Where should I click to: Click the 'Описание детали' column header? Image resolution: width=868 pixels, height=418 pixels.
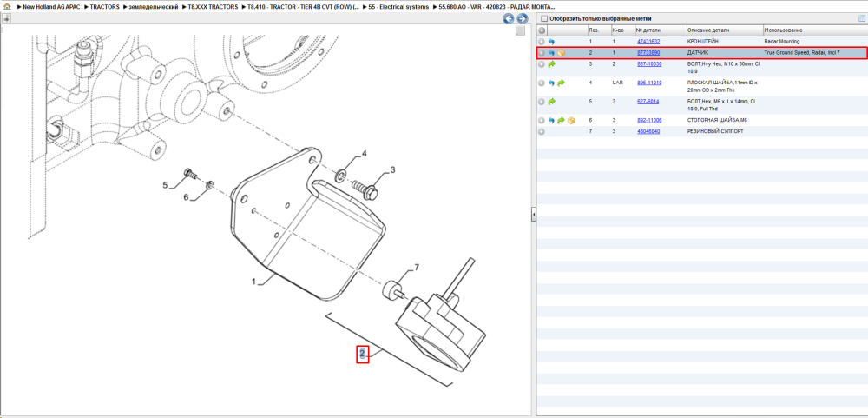click(x=724, y=30)
